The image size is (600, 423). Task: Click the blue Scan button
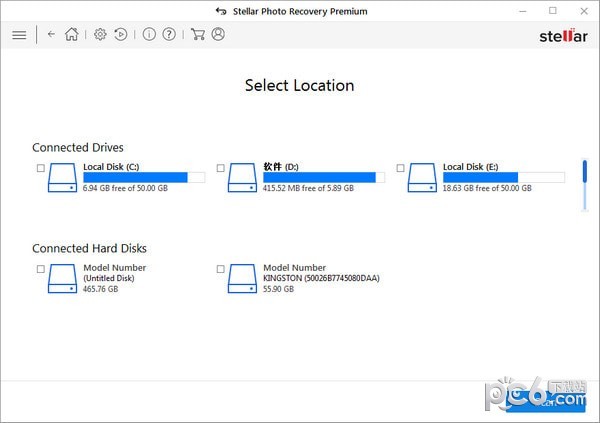(559, 402)
